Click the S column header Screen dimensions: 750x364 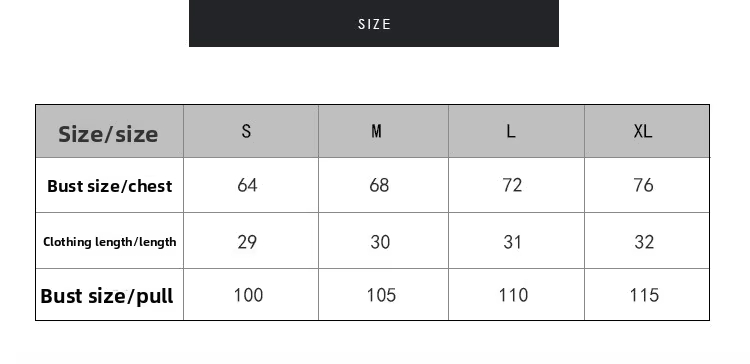(251, 131)
